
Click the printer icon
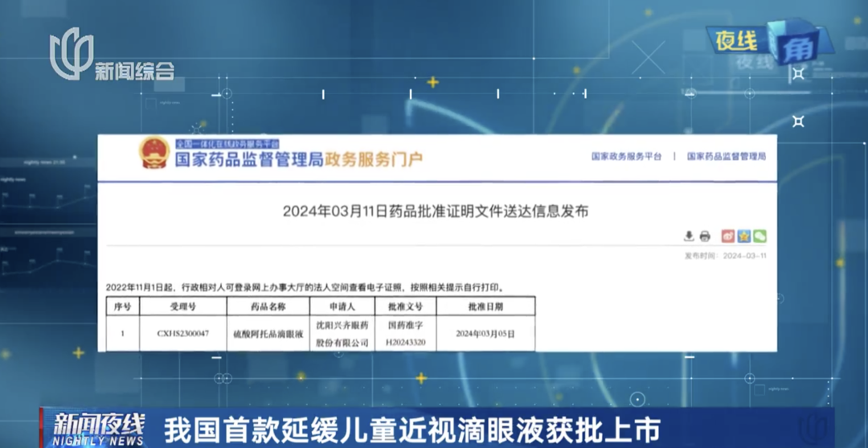pyautogui.click(x=705, y=236)
